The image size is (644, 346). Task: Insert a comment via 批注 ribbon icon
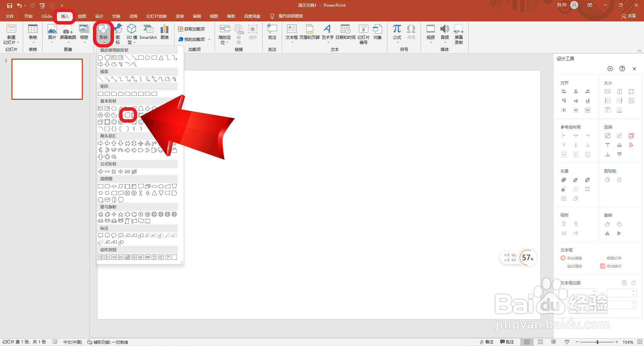click(x=272, y=29)
